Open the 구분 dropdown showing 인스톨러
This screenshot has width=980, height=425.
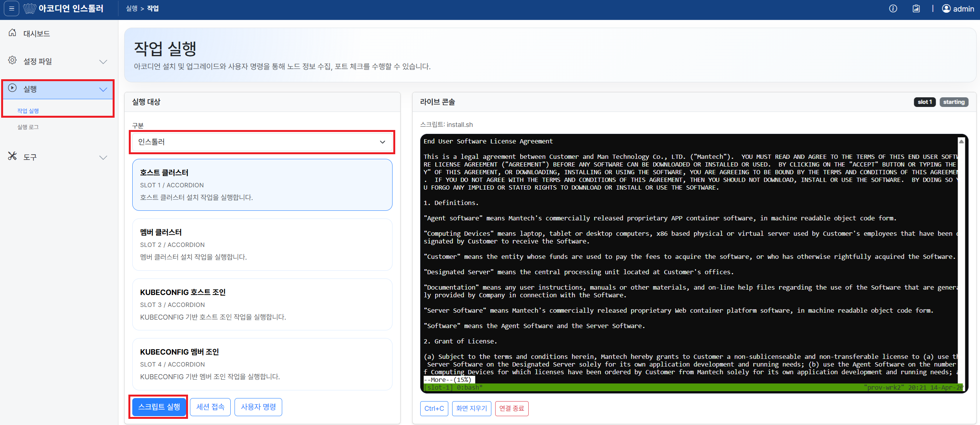click(x=262, y=142)
